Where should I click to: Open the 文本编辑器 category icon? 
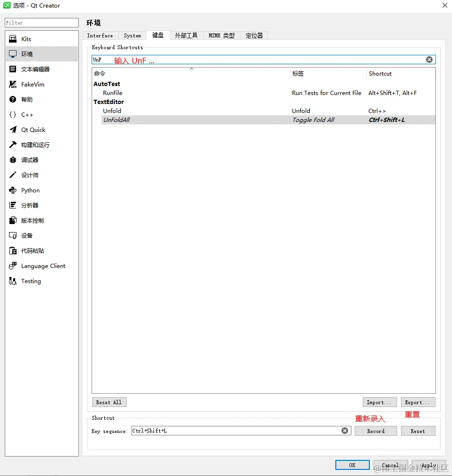tap(13, 69)
